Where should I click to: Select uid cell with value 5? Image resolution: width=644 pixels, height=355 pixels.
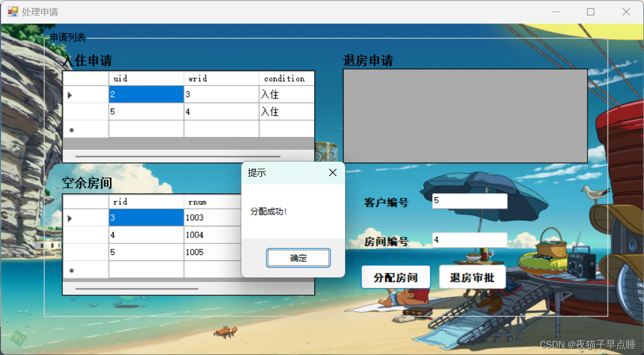(x=146, y=112)
